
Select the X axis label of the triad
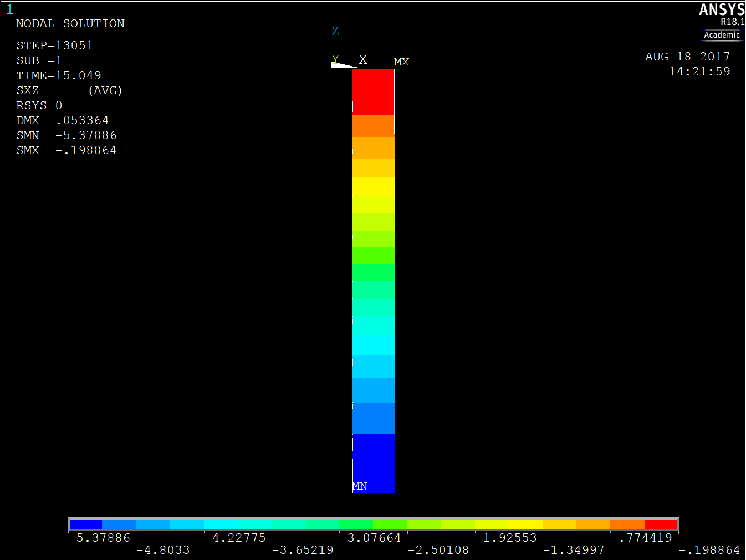(363, 59)
